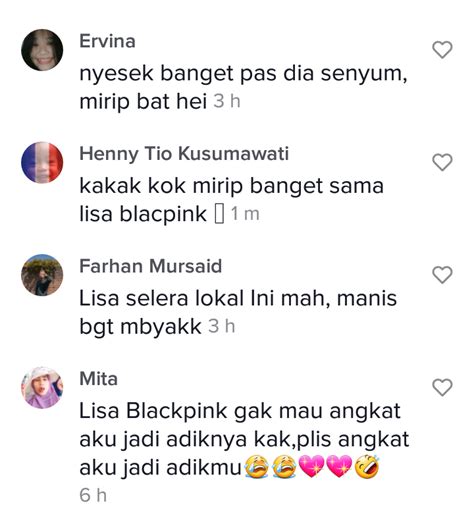Click the 3 h timestamp on Ervina's comment
The height and width of the screenshot is (524, 474).
coord(227,101)
